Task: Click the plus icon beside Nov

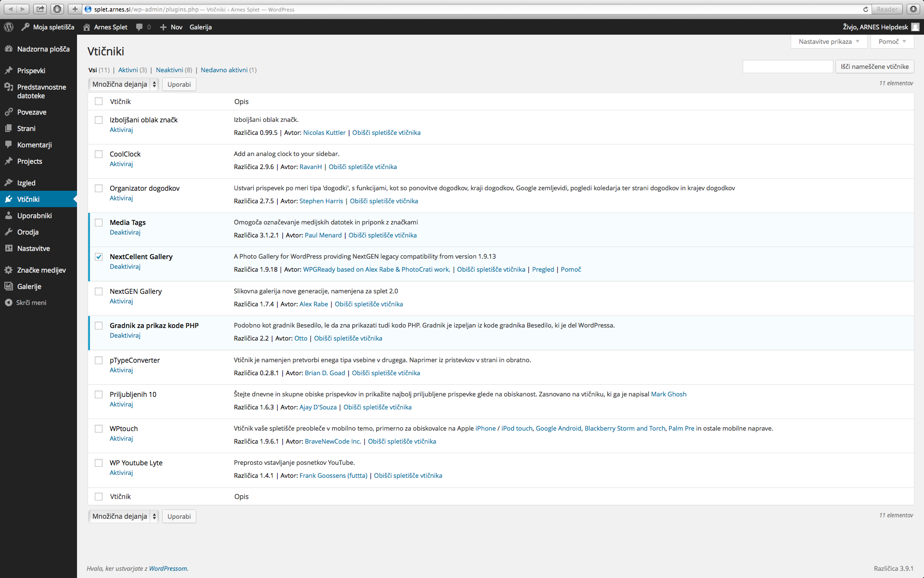Action: 163,27
